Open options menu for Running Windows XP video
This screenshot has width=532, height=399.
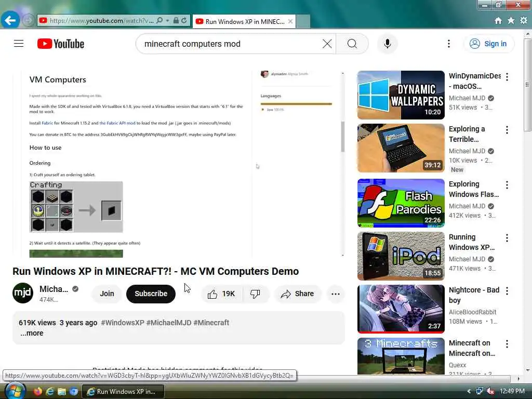coord(507,238)
